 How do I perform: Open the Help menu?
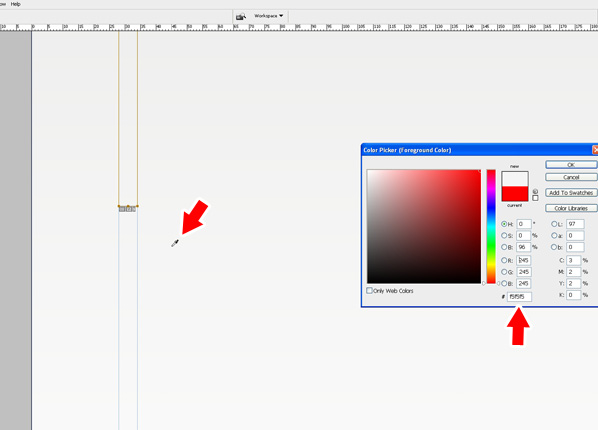tap(16, 4)
